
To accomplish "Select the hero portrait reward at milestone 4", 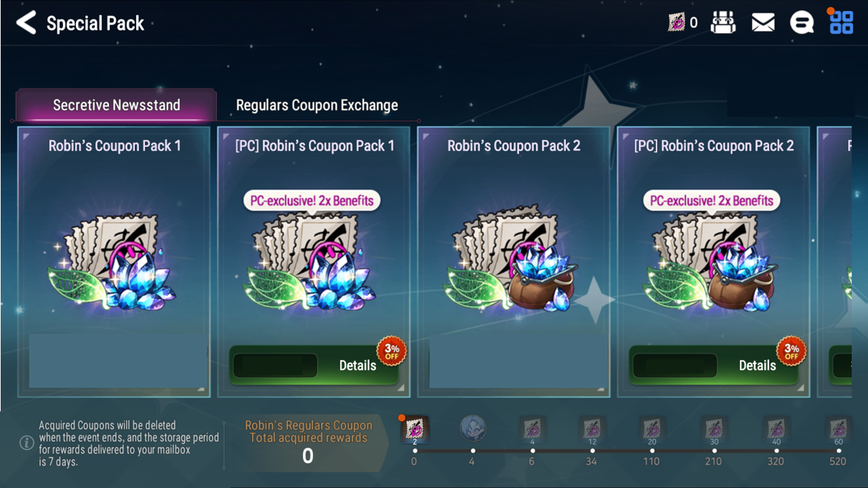I will pyautogui.click(x=473, y=428).
